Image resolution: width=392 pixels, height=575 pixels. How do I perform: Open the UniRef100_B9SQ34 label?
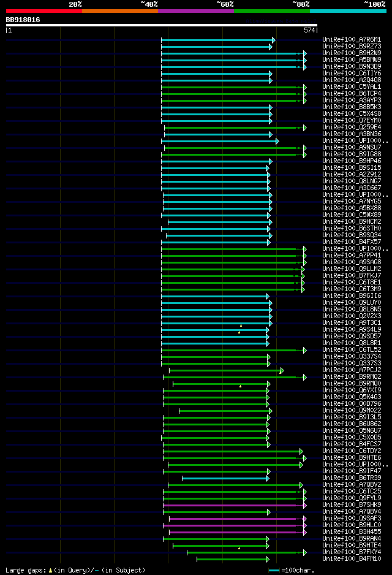click(x=352, y=235)
